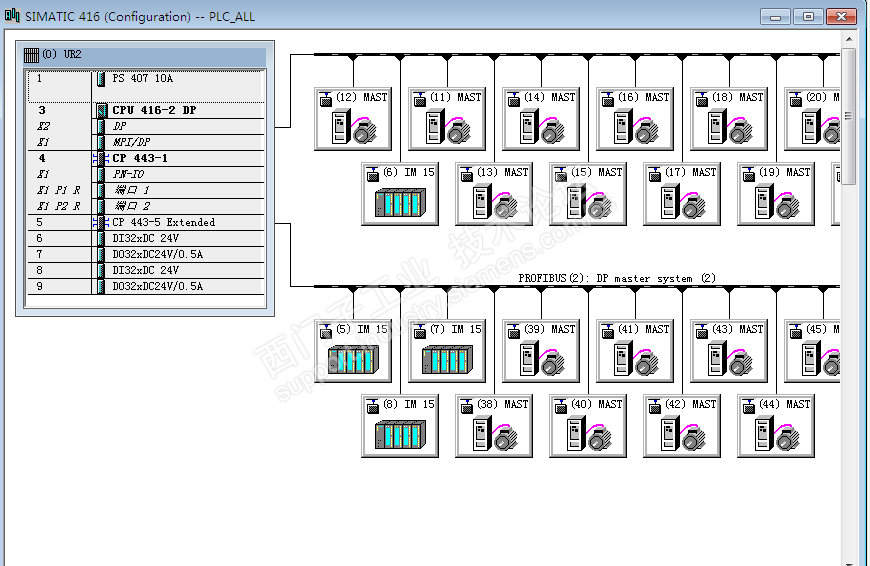
Task: Close the SIMATIC 416 configuration window
Action: coord(842,17)
